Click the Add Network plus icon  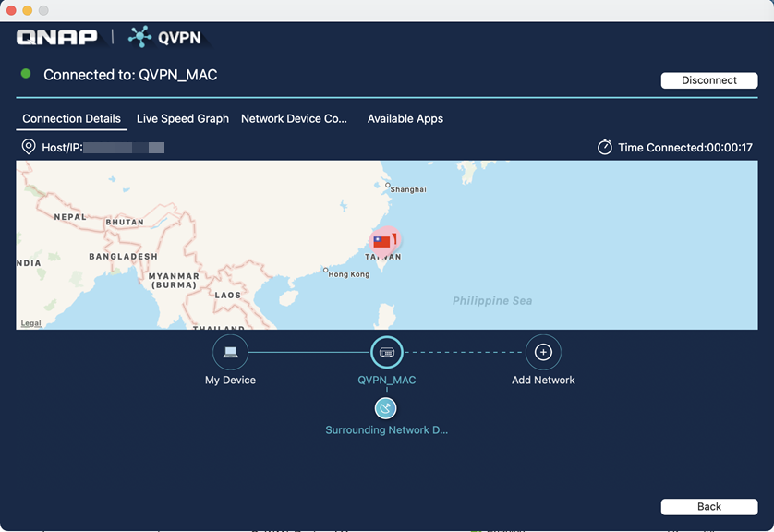click(x=543, y=353)
